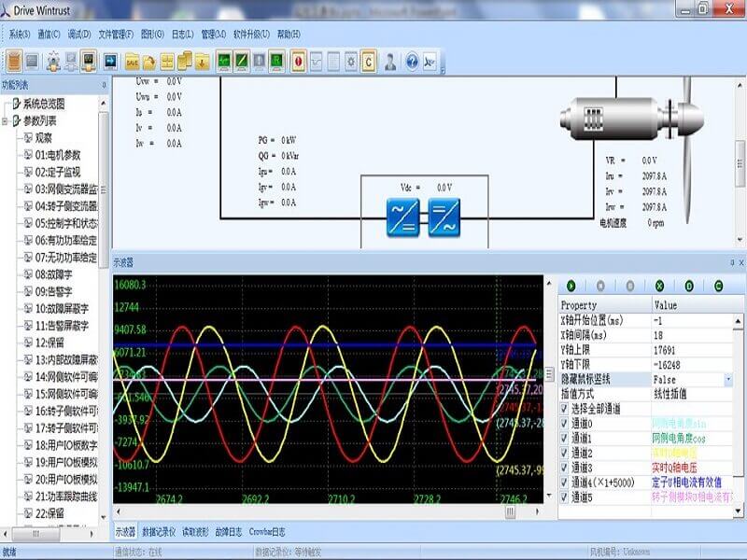Uncheck the 通道0 channel checkbox
747x560 pixels.
pyautogui.click(x=564, y=424)
